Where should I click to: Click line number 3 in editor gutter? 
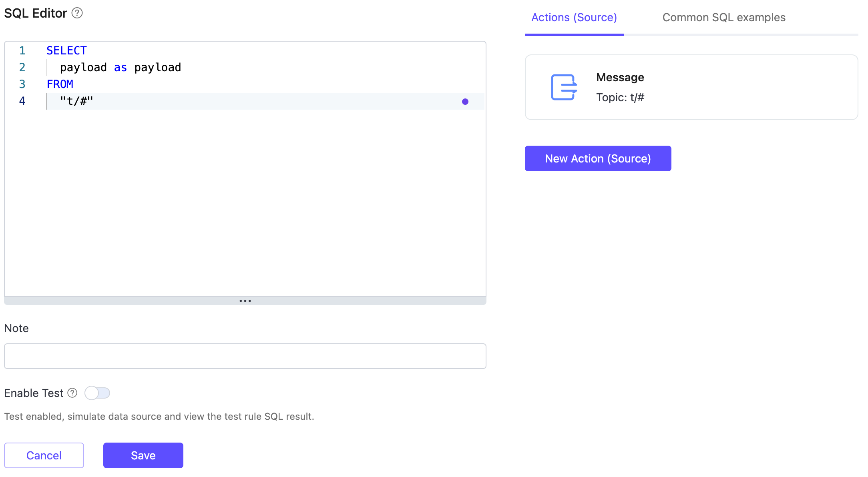point(22,84)
